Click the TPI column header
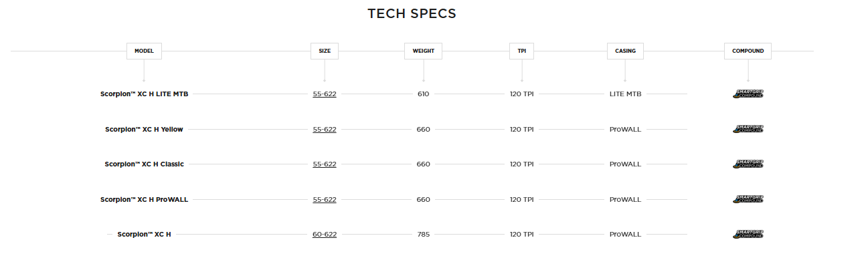Viewport: 868px width, 262px height. click(x=522, y=51)
